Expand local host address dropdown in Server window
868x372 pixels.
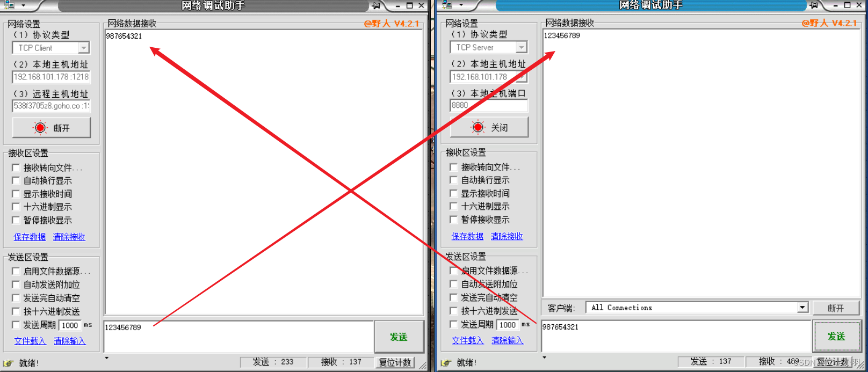522,77
